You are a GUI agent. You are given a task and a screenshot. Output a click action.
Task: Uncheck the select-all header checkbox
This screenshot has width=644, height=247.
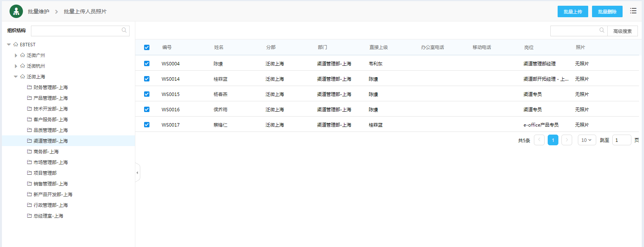click(x=147, y=47)
